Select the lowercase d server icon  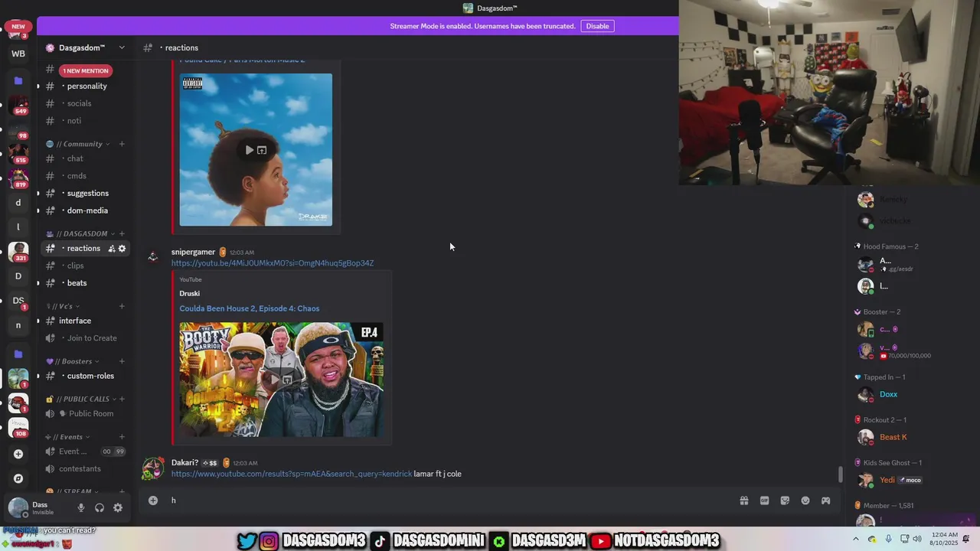pyautogui.click(x=18, y=203)
